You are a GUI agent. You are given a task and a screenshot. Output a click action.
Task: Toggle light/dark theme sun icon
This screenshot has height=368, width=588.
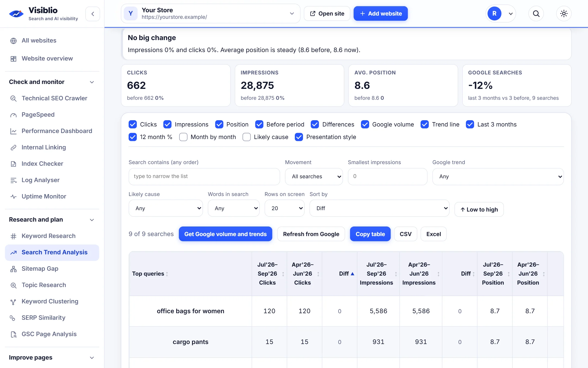click(x=564, y=14)
